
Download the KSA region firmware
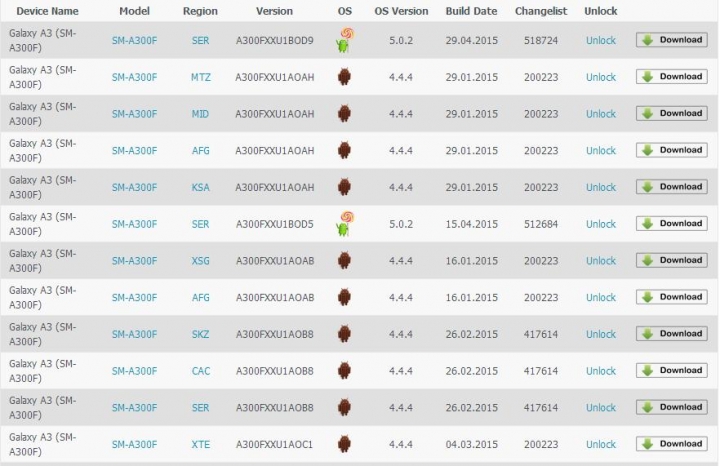[672, 187]
